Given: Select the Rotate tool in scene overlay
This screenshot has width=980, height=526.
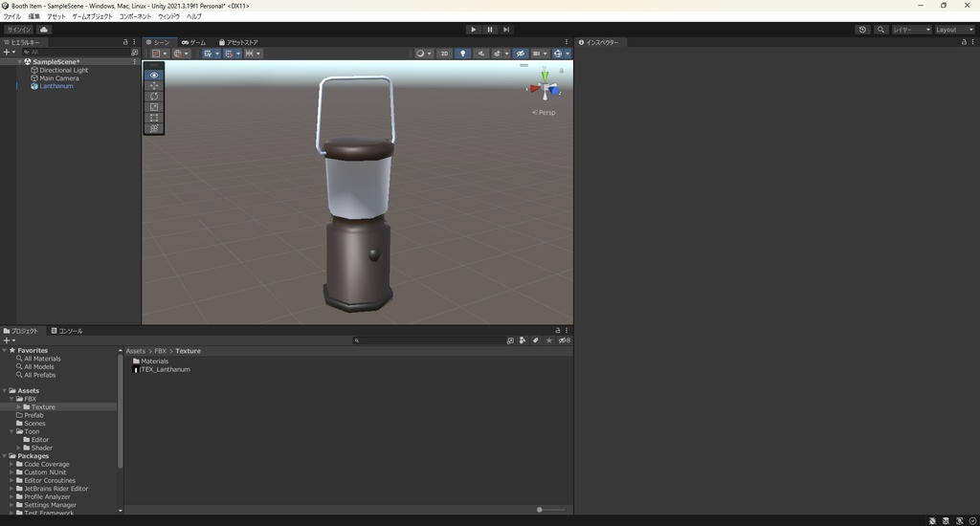Looking at the screenshot, I should tap(154, 97).
